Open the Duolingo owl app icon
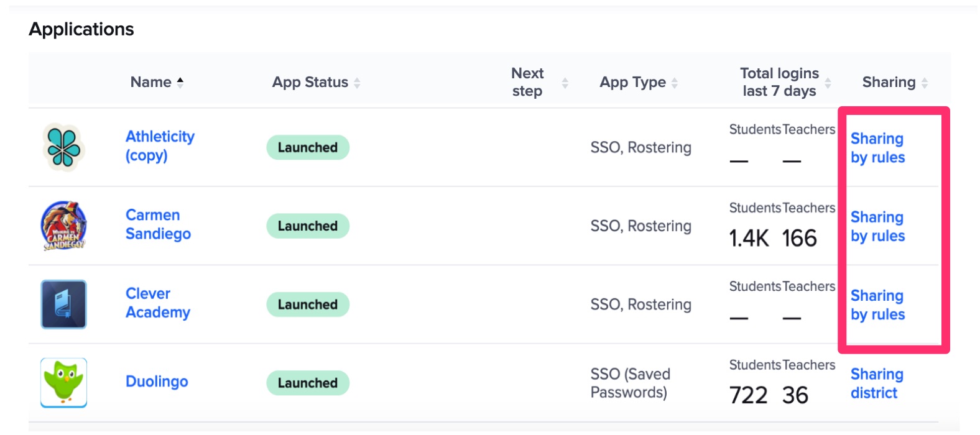The image size is (980, 435). click(x=63, y=383)
